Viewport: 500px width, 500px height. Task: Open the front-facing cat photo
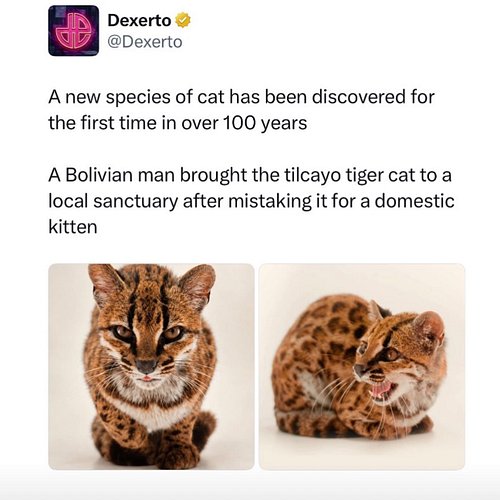[x=151, y=367]
